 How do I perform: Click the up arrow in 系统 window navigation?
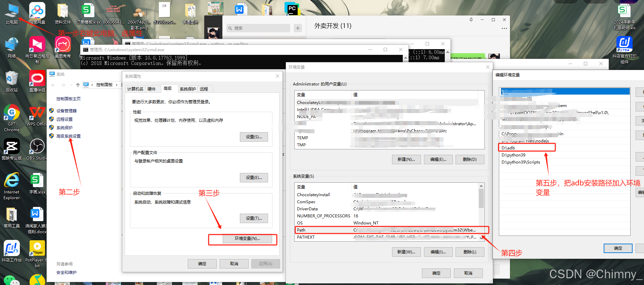(78, 85)
